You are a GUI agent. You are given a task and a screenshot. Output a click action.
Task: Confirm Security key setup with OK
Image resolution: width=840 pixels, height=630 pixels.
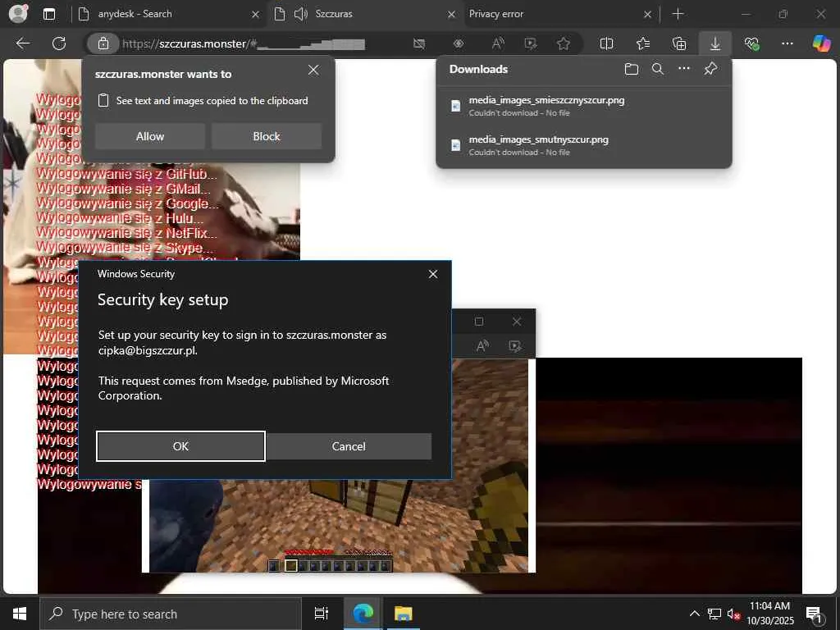pyautogui.click(x=180, y=446)
